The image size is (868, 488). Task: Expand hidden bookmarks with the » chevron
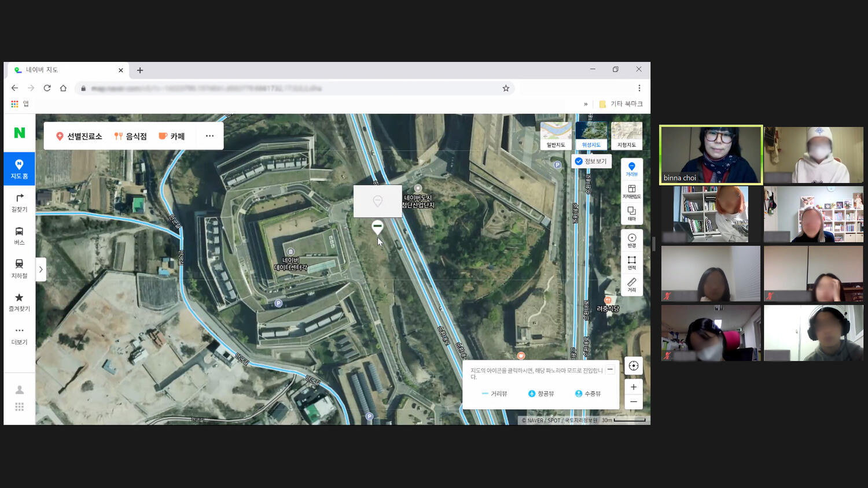point(586,104)
